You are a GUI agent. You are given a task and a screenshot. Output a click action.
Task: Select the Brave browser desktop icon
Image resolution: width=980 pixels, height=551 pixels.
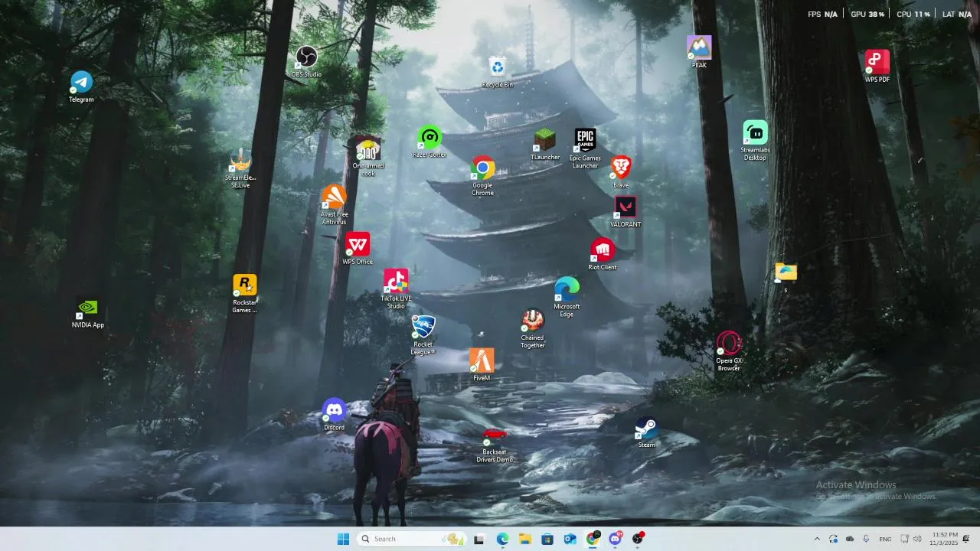coord(621,172)
